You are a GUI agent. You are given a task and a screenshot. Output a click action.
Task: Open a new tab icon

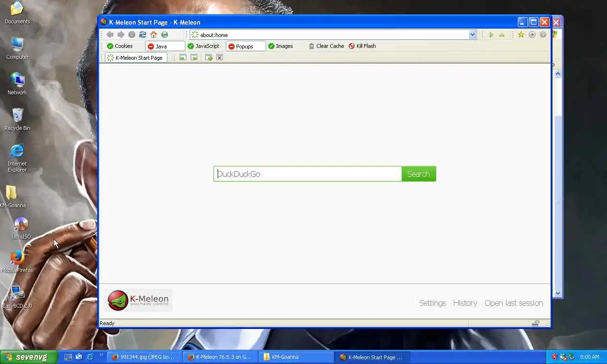click(x=209, y=57)
